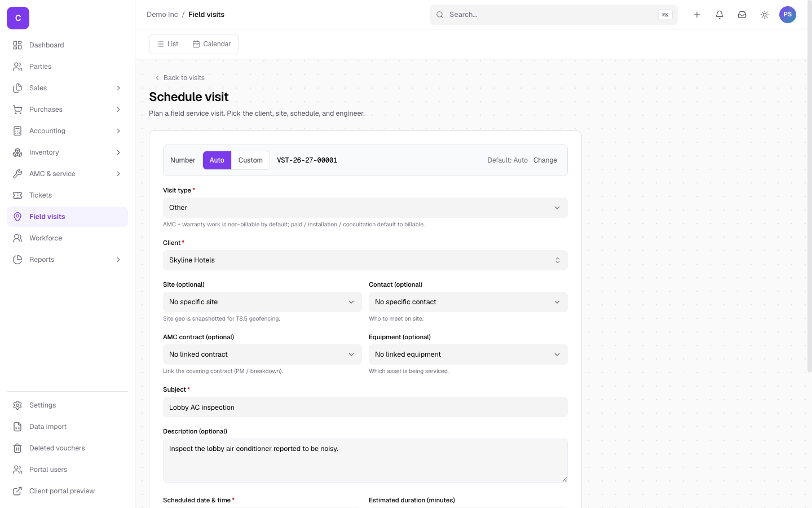Click the Data import file icon
Image resolution: width=812 pixels, height=508 pixels.
[x=17, y=427]
